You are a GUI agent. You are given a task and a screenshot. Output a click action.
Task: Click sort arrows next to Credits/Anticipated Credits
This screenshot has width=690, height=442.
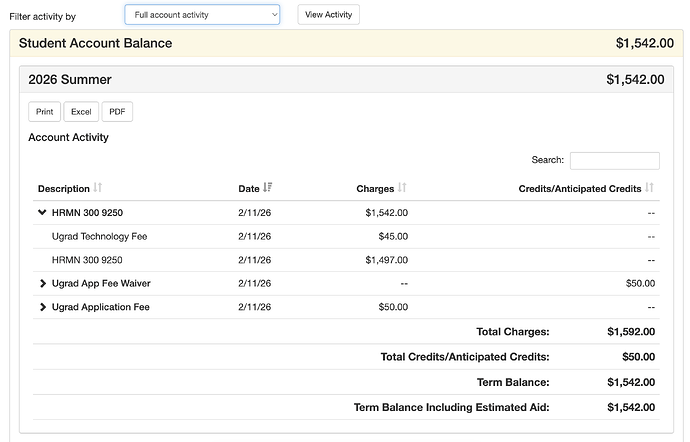[x=650, y=188]
